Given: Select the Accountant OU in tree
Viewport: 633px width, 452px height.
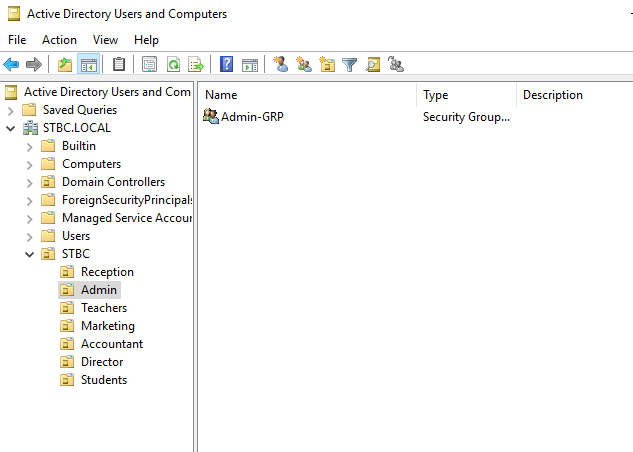Looking at the screenshot, I should 112,344.
